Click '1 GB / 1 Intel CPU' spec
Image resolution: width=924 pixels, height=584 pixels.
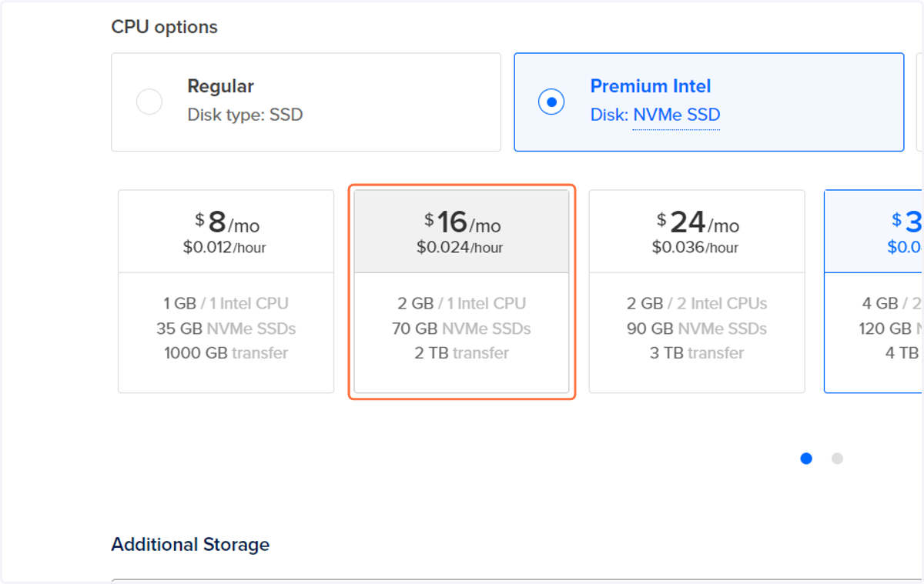click(x=226, y=304)
